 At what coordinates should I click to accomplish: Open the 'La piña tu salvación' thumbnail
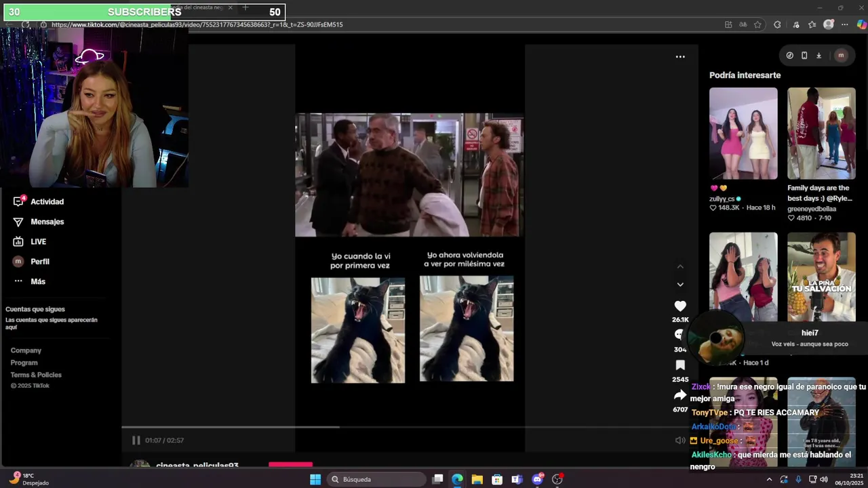pos(821,277)
